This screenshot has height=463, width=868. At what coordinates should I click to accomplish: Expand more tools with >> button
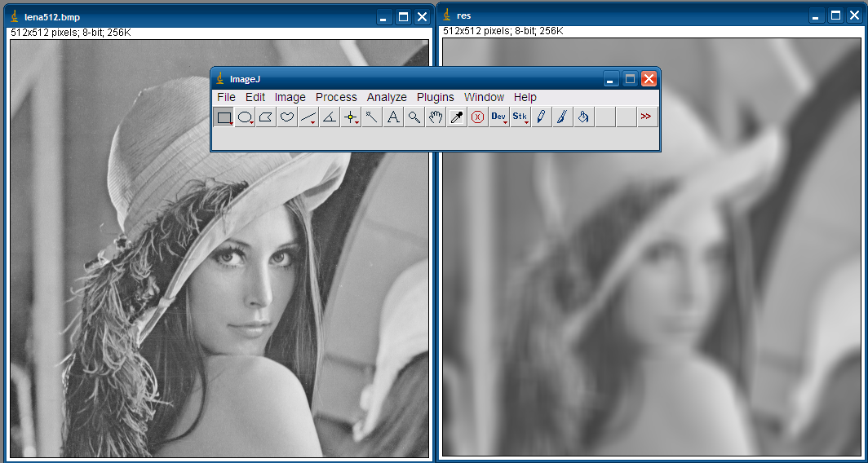[x=646, y=117]
